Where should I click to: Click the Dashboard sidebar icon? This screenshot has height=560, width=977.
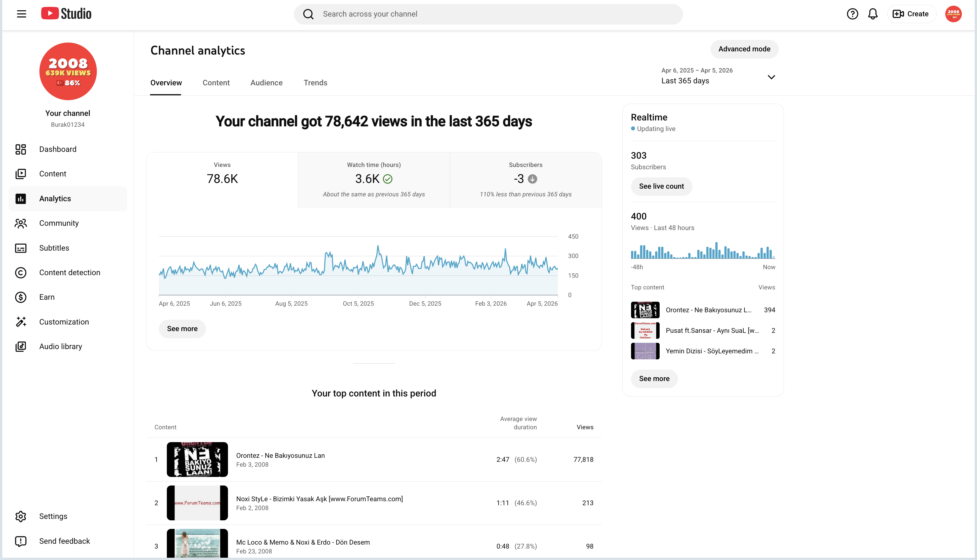tap(21, 149)
